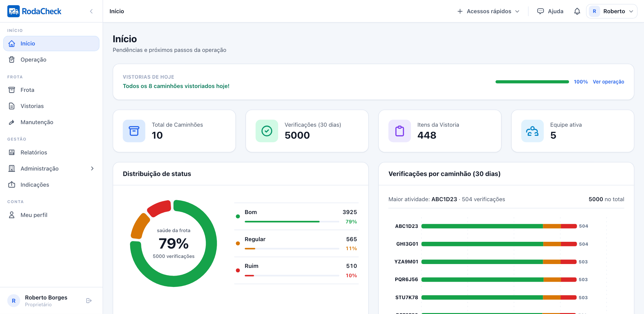This screenshot has width=644, height=314.
Task: Click the 79% saúde da frota value
Action: point(174,243)
